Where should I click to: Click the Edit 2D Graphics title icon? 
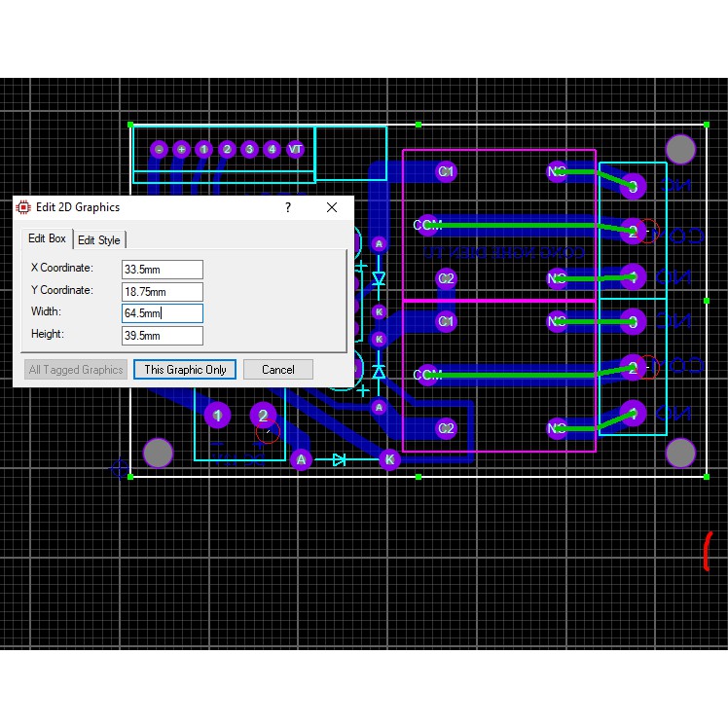[23, 207]
